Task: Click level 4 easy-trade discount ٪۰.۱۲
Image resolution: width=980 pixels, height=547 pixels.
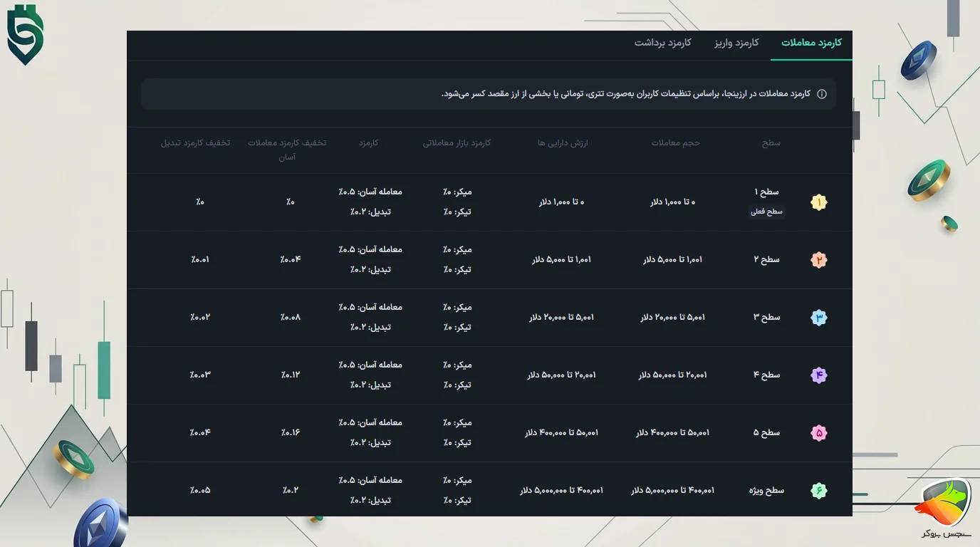Action: pos(291,375)
